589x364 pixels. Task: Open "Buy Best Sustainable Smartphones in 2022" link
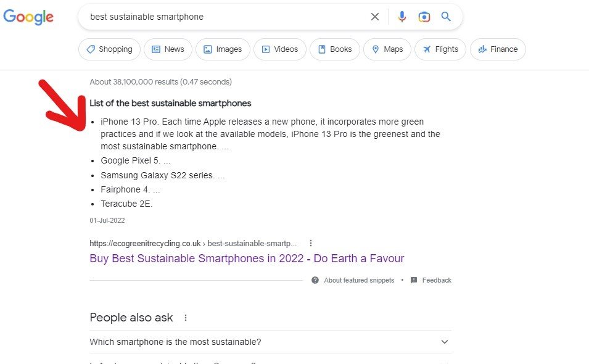click(247, 259)
